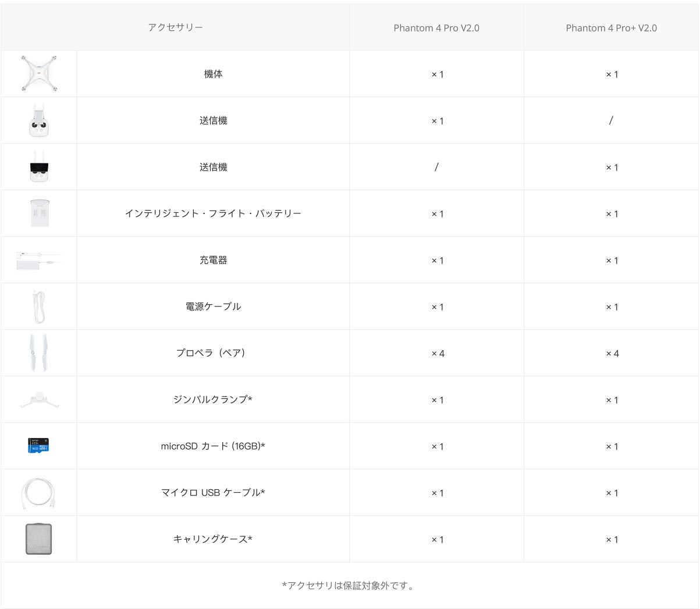
Task: Click the remote controller with black screen image
Action: click(x=39, y=167)
